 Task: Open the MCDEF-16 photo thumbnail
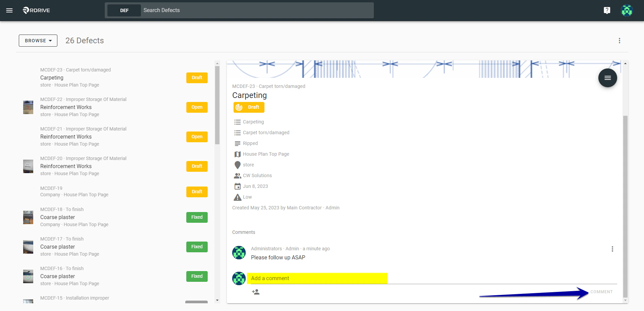point(28,276)
